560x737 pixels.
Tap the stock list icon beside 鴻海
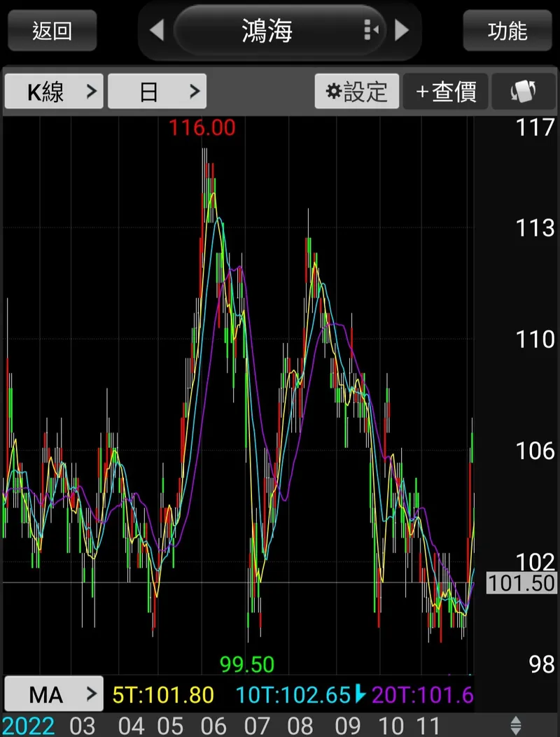372,31
